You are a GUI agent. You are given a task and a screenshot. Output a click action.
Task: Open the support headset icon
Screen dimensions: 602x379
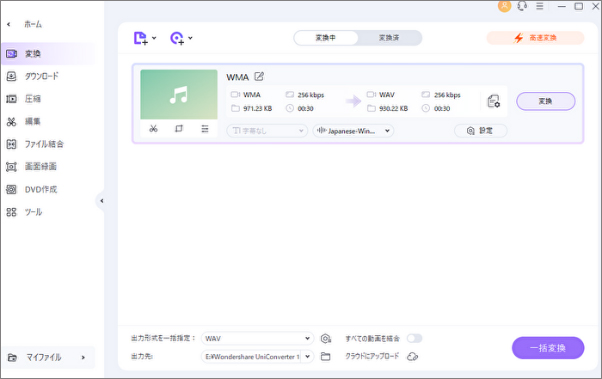point(522,6)
